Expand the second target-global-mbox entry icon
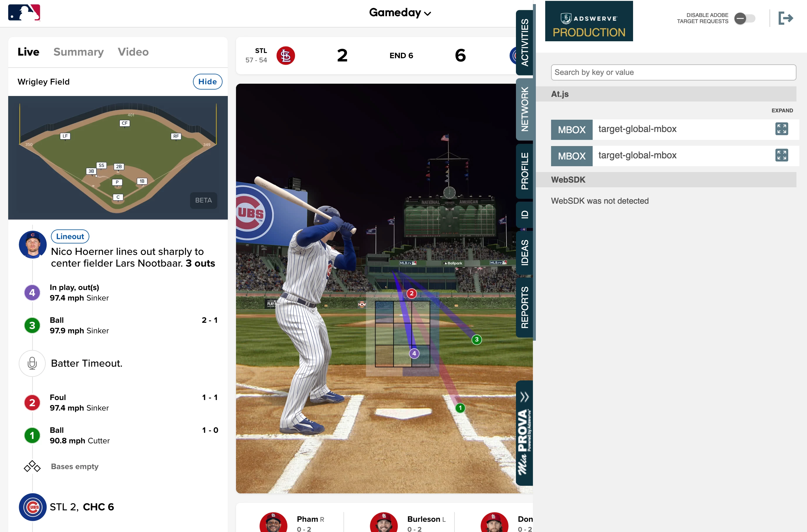 pos(781,155)
